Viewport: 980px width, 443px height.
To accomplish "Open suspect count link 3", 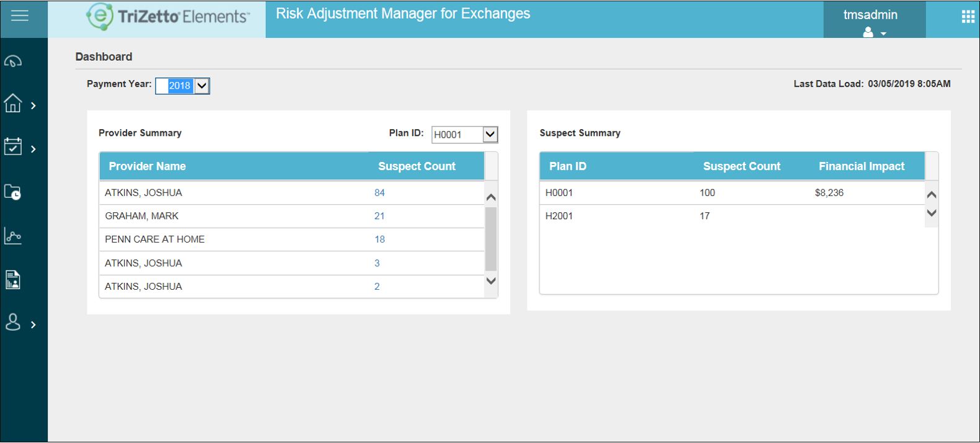I will pyautogui.click(x=377, y=263).
